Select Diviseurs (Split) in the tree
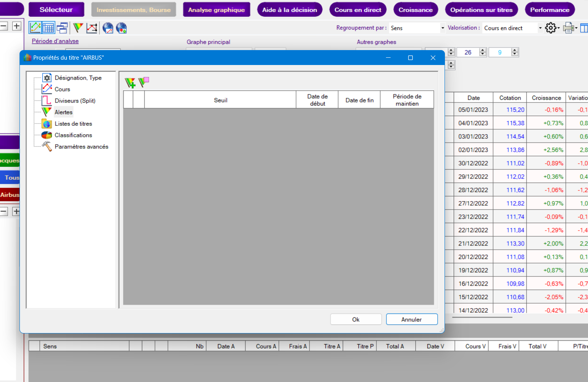The height and width of the screenshot is (382, 588). click(75, 101)
